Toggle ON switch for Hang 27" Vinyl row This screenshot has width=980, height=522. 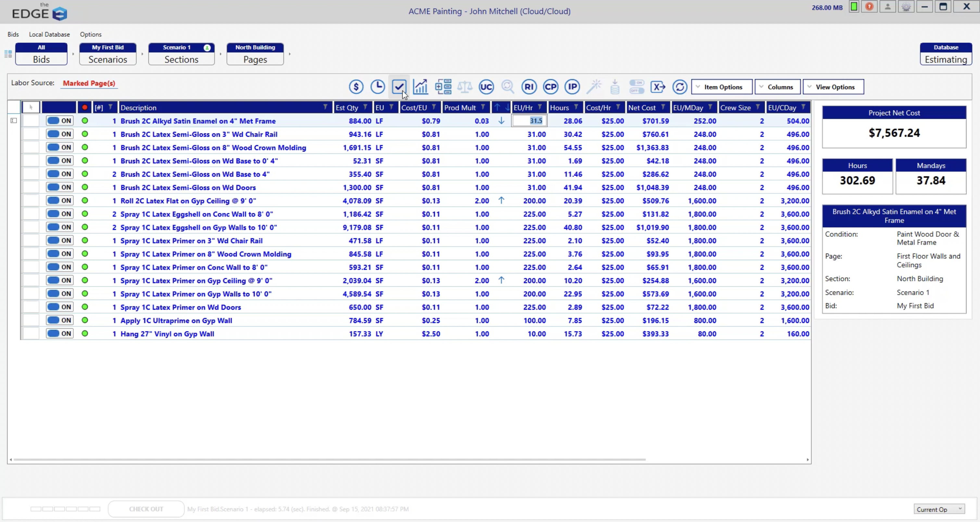(60, 334)
